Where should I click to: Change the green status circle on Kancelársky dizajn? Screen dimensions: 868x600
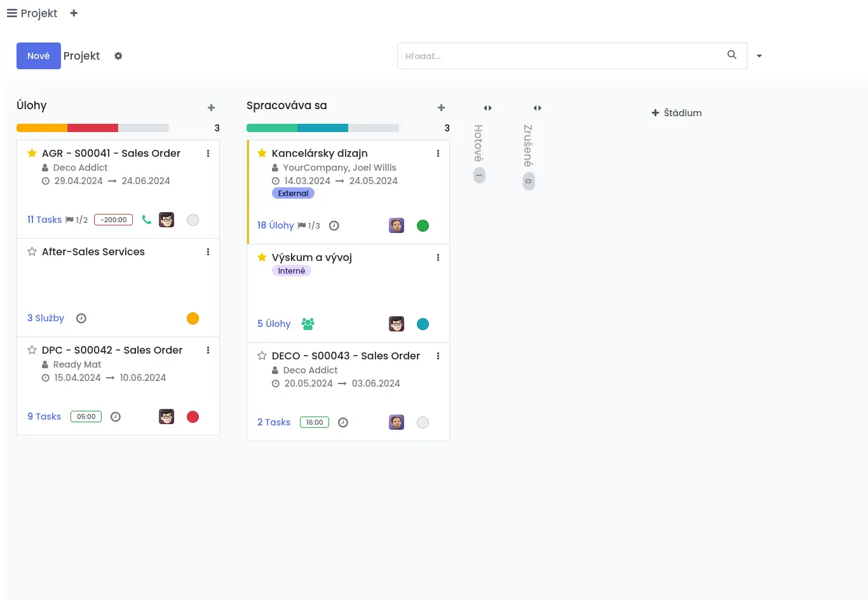[x=423, y=225]
